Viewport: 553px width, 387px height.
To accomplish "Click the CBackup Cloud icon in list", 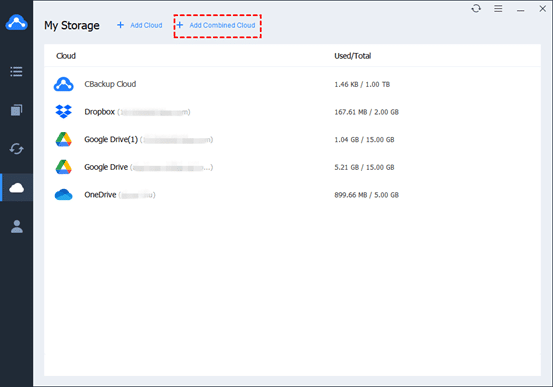I will tap(63, 84).
